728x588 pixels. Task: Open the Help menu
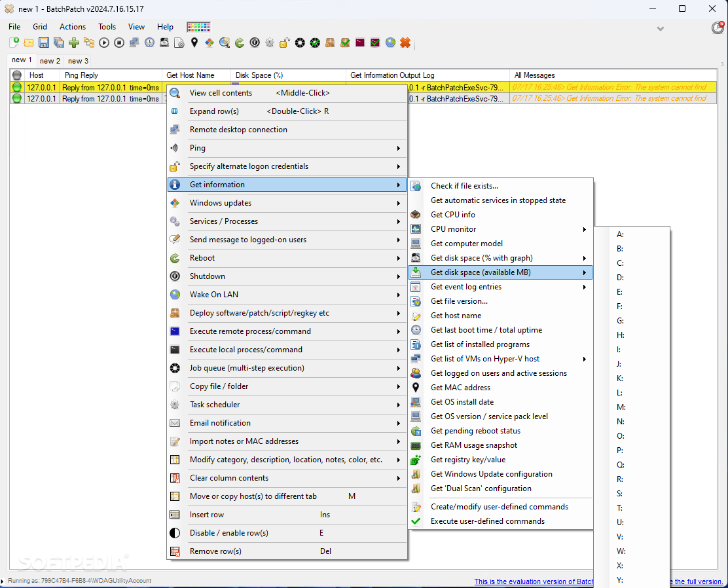[x=165, y=27]
